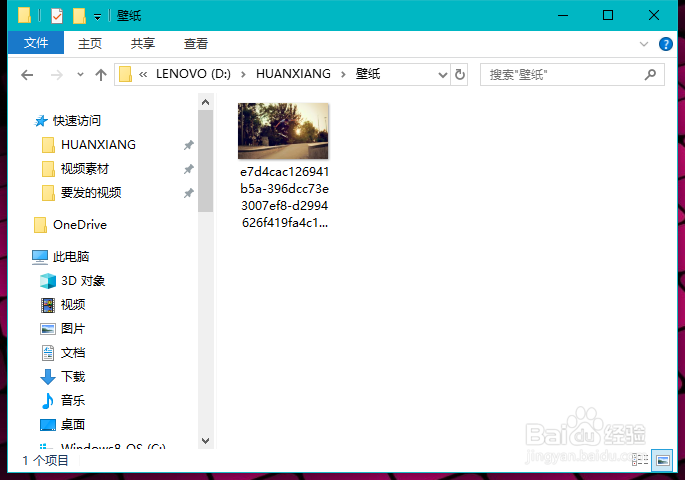Image resolution: width=685 pixels, height=480 pixels.
Task: Click the New folder quick access icon
Action: point(79,16)
